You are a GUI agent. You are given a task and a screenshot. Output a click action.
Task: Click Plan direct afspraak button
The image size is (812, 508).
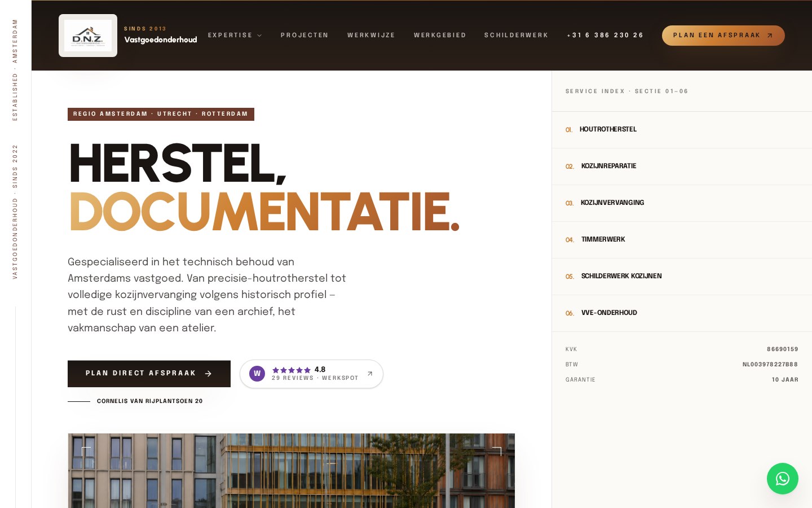click(149, 374)
